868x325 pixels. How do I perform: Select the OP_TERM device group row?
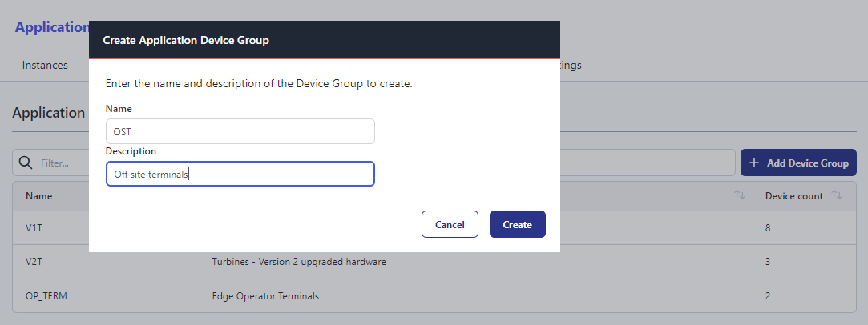coord(46,295)
